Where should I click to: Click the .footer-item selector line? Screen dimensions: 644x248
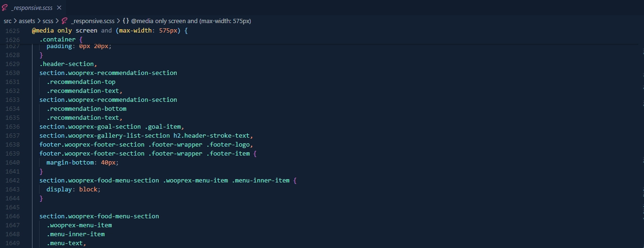(148, 154)
